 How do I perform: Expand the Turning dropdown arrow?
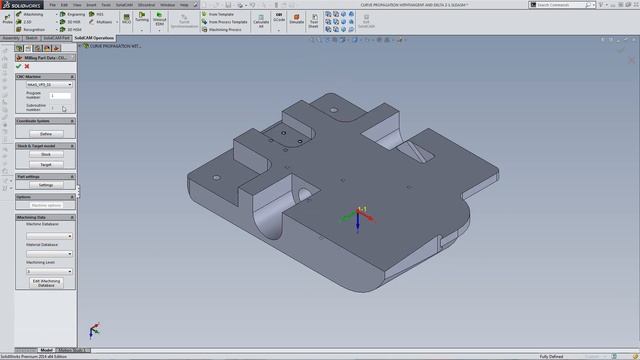coord(142,30)
